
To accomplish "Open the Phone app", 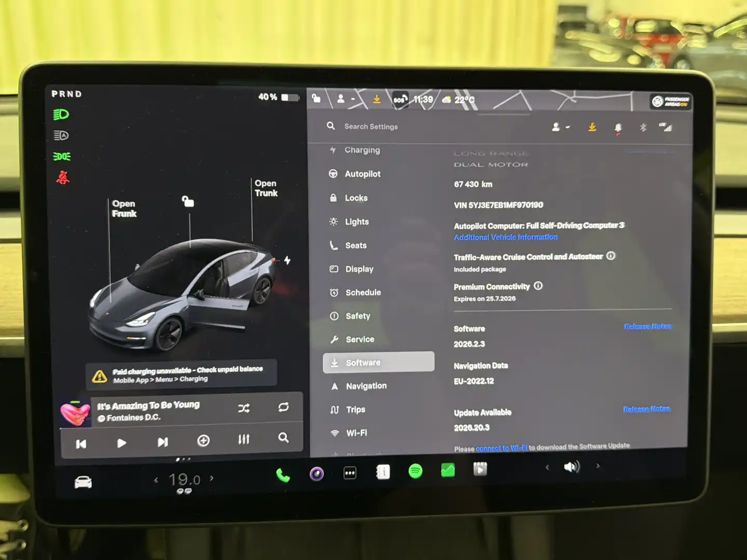I will click(x=283, y=474).
